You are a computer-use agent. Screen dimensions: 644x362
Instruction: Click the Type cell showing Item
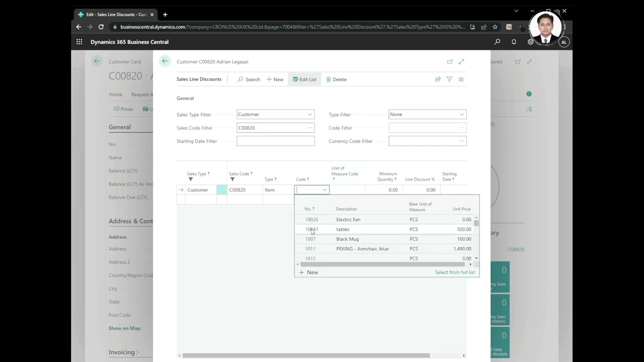(278, 190)
